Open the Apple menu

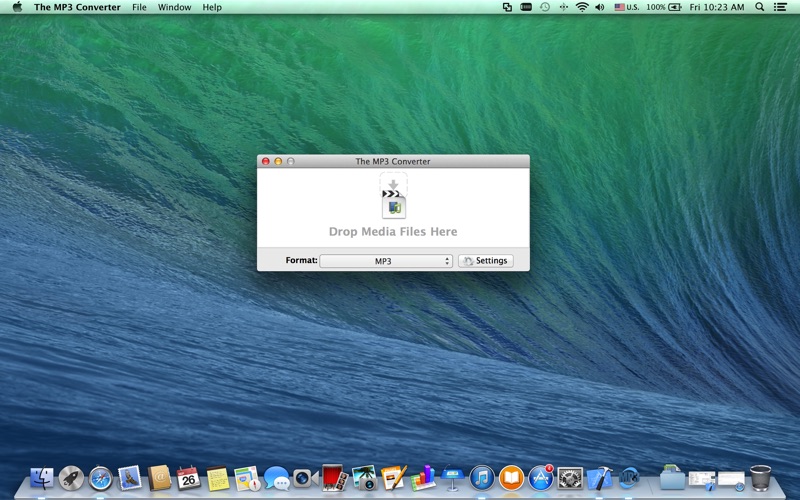tap(17, 7)
